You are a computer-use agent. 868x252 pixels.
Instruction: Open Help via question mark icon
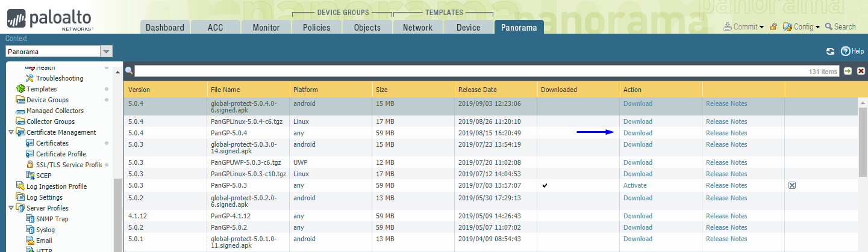pos(846,52)
